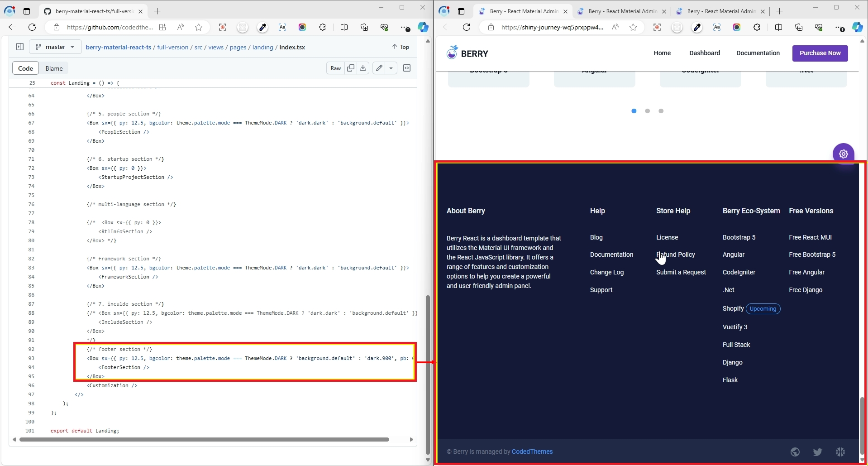The width and height of the screenshot is (868, 466).
Task: Expand more edit options dropdown arrow
Action: 391,68
